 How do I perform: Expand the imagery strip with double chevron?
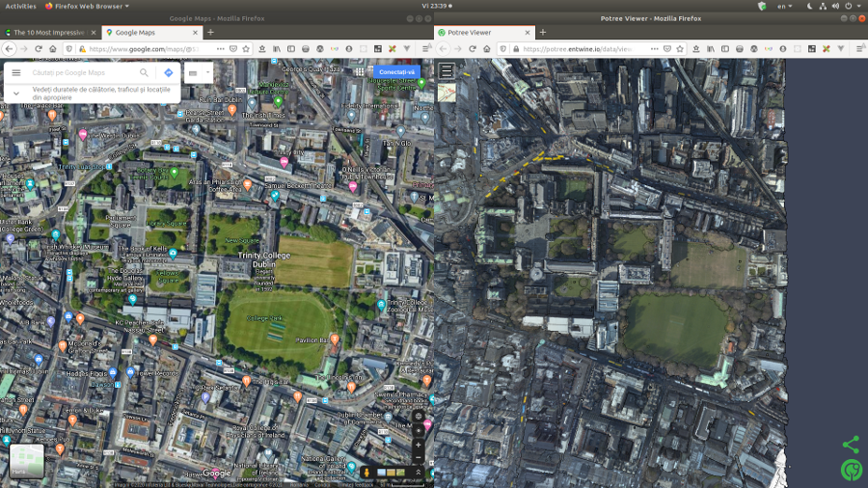tap(419, 472)
